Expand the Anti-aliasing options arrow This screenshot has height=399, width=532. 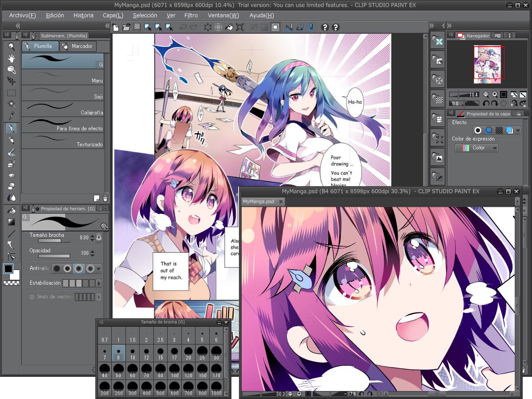pyautogui.click(x=98, y=268)
